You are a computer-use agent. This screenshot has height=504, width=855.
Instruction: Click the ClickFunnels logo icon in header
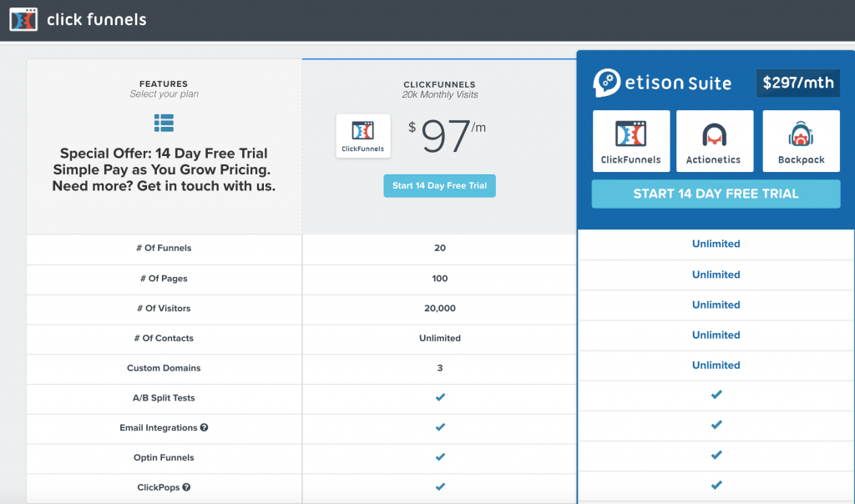(x=23, y=19)
